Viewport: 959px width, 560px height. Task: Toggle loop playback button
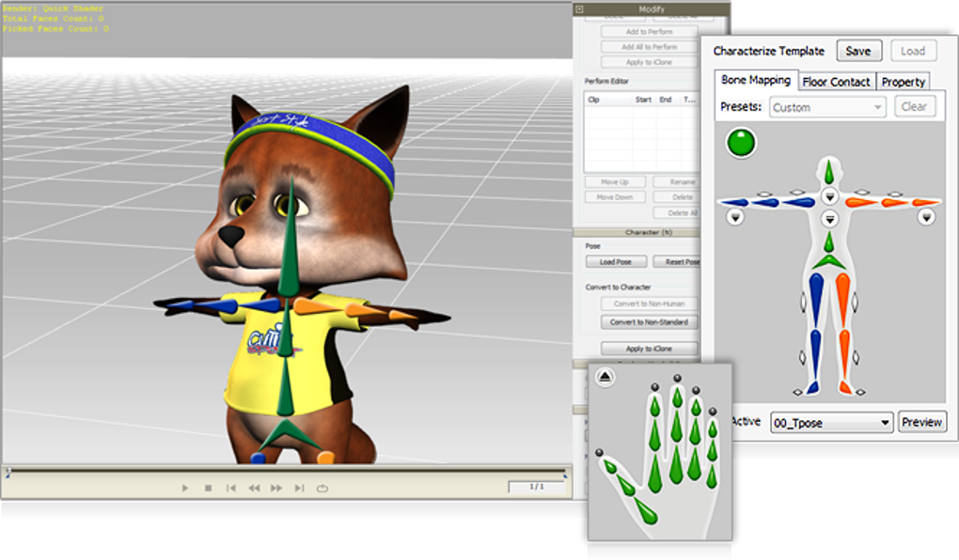coord(322,488)
